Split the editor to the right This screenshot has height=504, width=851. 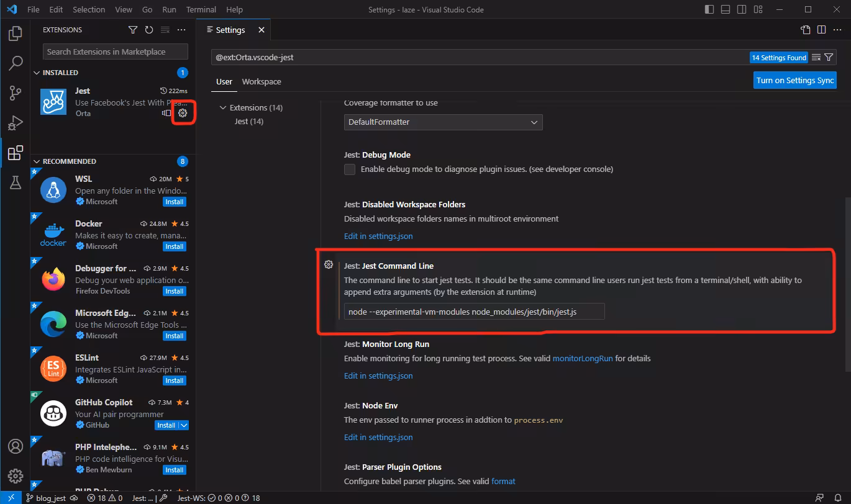pyautogui.click(x=821, y=30)
